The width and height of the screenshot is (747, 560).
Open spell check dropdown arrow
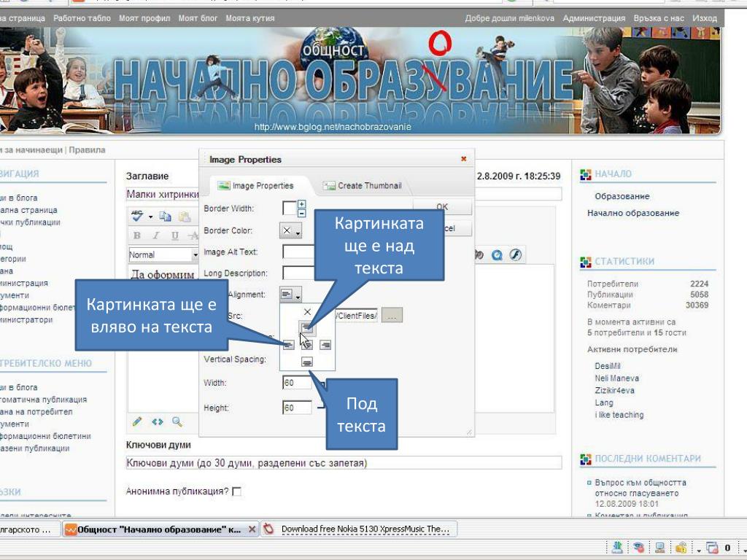150,217
